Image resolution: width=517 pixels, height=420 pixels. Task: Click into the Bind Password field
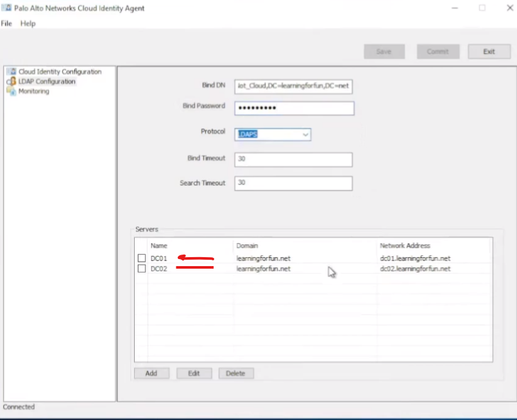coord(294,108)
